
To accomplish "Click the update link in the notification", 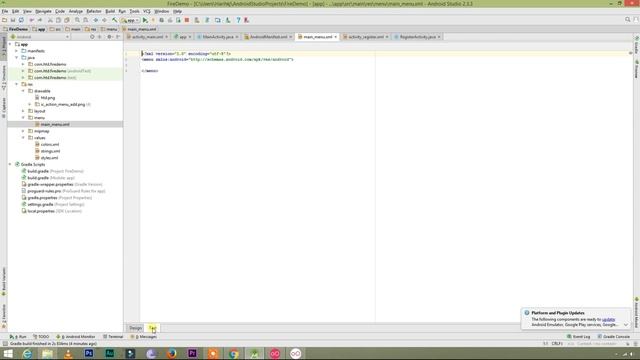I will click(608, 319).
